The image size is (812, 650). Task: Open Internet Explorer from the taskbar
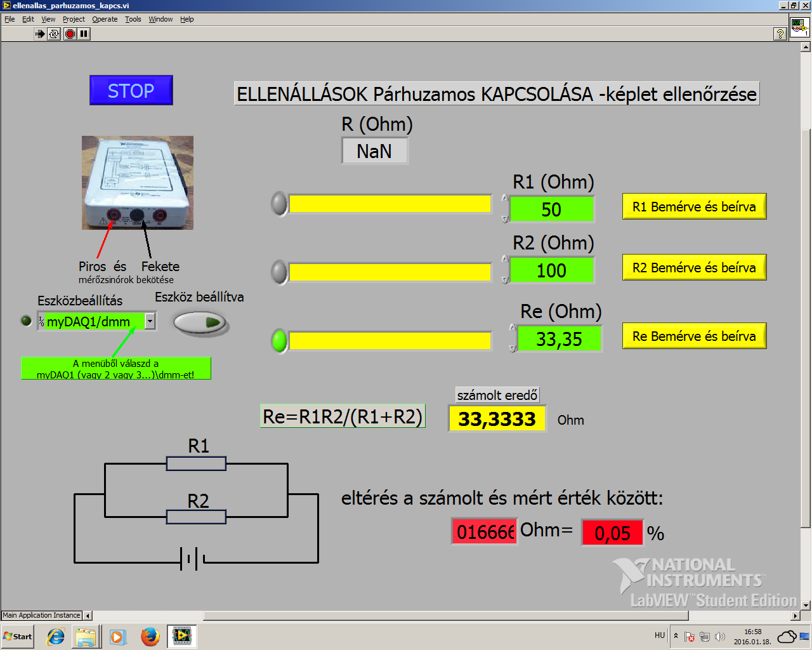point(56,636)
